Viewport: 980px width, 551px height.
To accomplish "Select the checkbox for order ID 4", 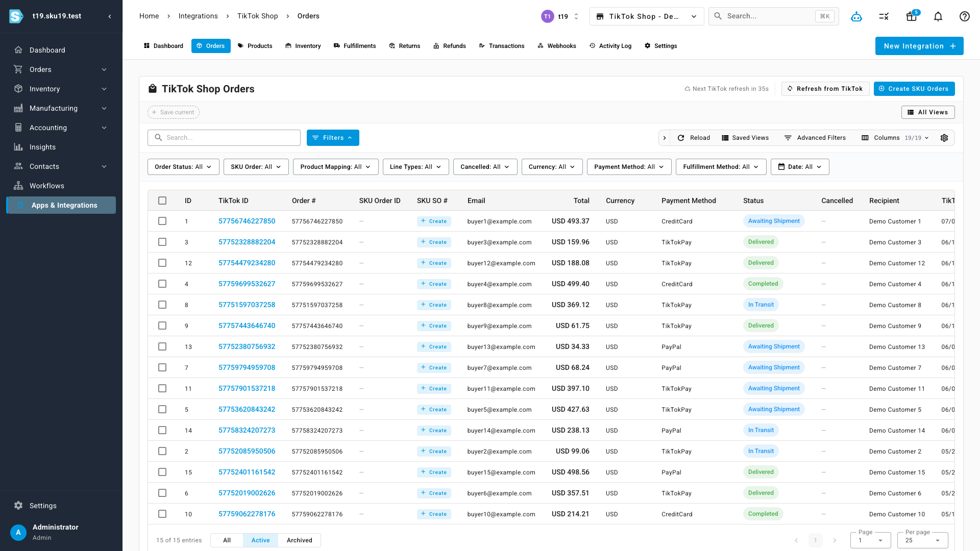I will tap(162, 284).
